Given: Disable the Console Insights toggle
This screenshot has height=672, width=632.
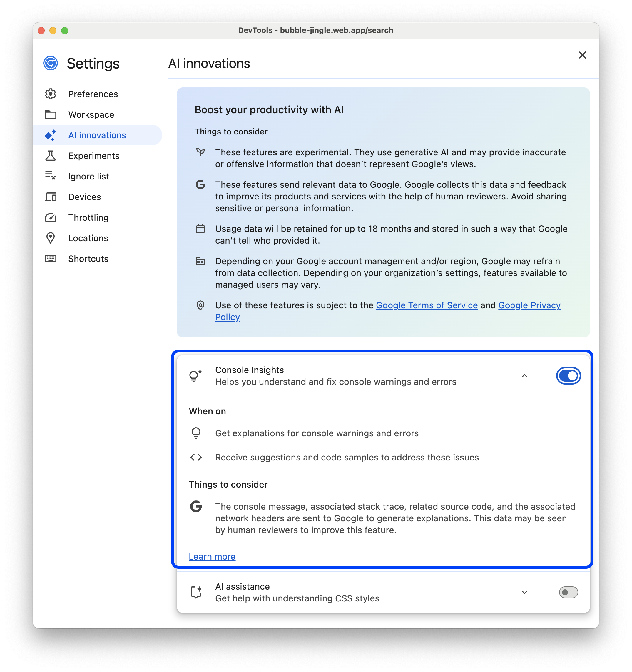Looking at the screenshot, I should tap(567, 375).
